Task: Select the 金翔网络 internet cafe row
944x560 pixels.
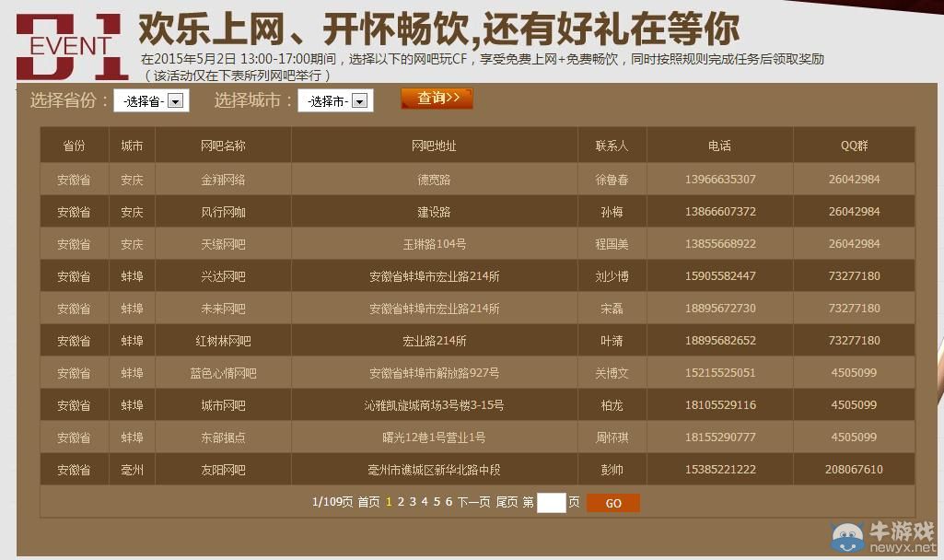Action: 224,179
